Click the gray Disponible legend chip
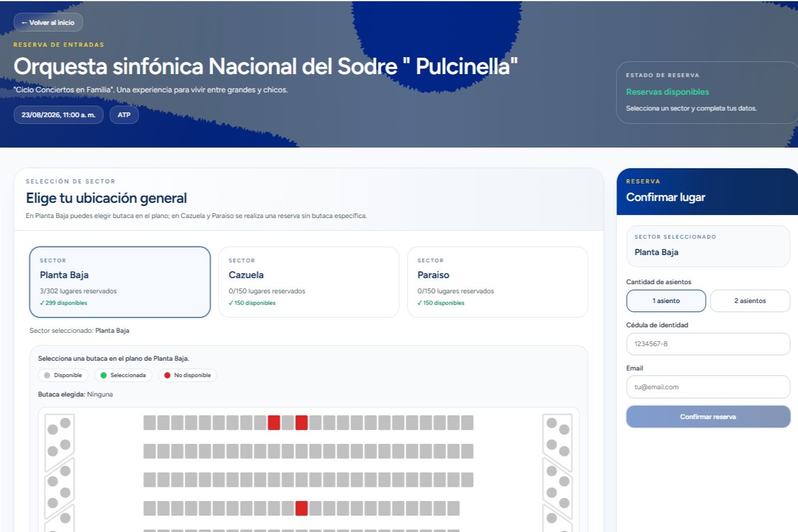The height and width of the screenshot is (532, 798). point(63,375)
